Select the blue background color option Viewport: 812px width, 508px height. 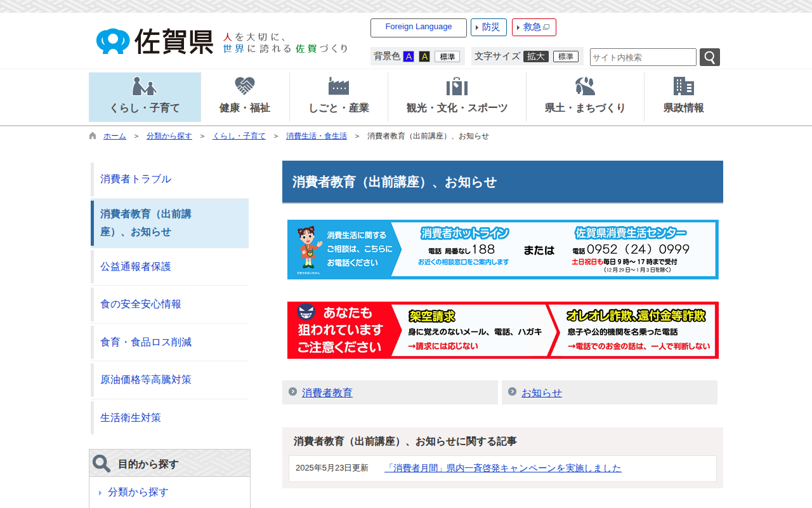pyautogui.click(x=409, y=57)
